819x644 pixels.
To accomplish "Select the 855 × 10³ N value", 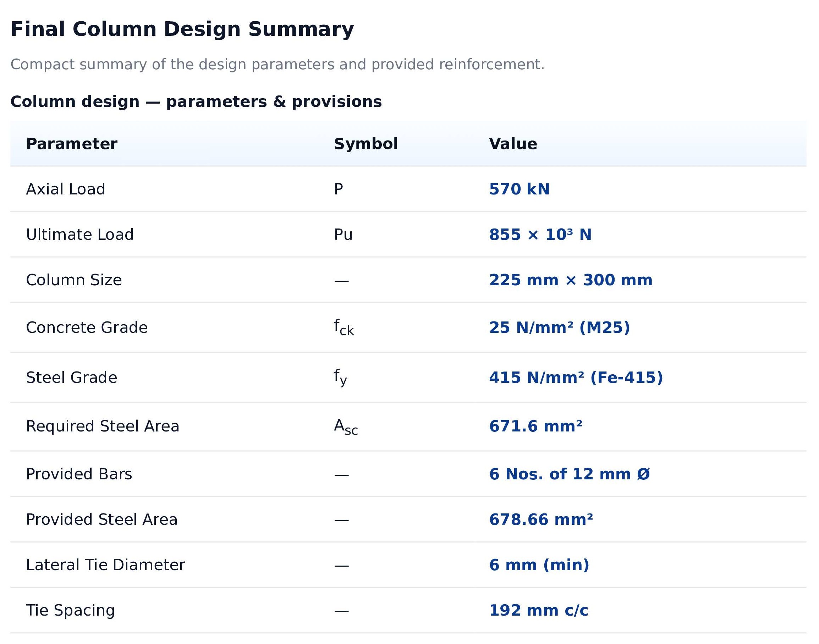I will (540, 235).
